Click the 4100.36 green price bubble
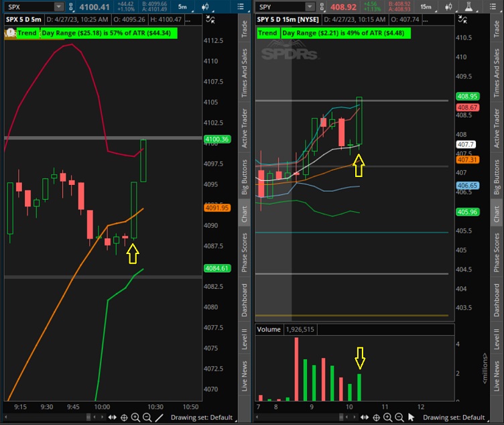504x425 pixels. (x=217, y=139)
